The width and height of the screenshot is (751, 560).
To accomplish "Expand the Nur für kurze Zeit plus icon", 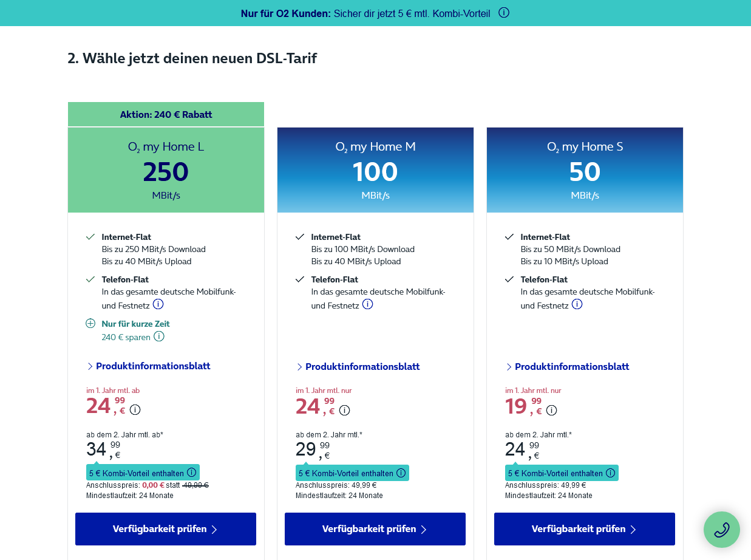I will [x=90, y=324].
